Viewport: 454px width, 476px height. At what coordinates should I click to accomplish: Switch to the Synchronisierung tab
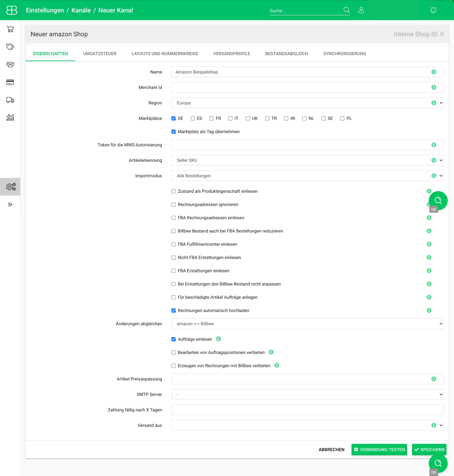tap(345, 54)
